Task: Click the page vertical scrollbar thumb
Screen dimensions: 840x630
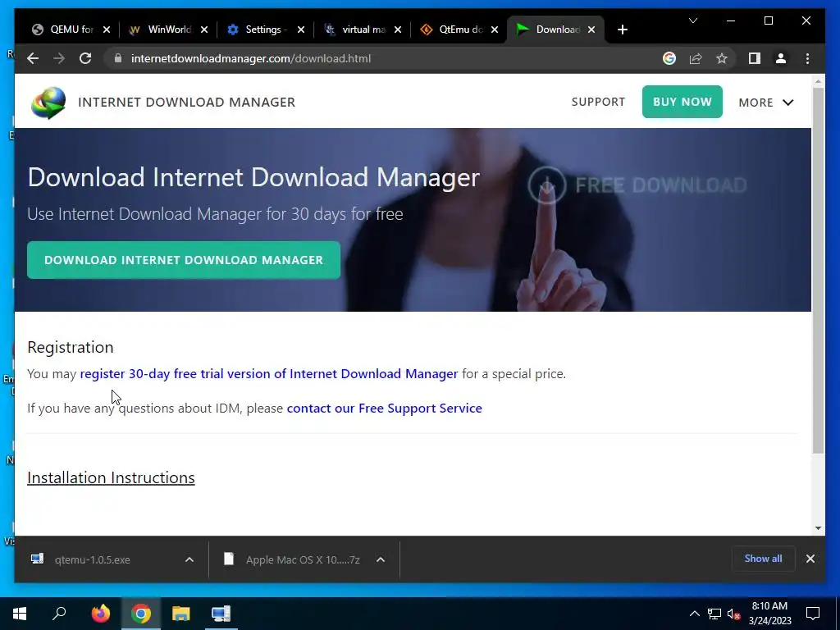Action: click(818, 271)
